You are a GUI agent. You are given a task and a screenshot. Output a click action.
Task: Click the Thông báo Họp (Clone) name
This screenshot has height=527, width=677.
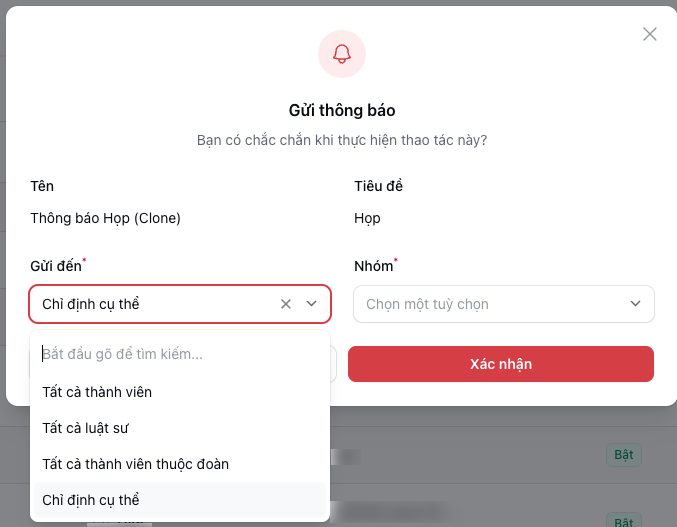tap(105, 218)
